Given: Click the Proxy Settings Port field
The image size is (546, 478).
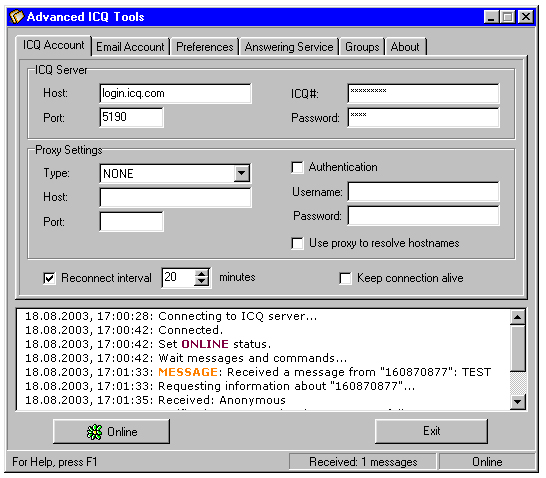Looking at the screenshot, I should (131, 221).
